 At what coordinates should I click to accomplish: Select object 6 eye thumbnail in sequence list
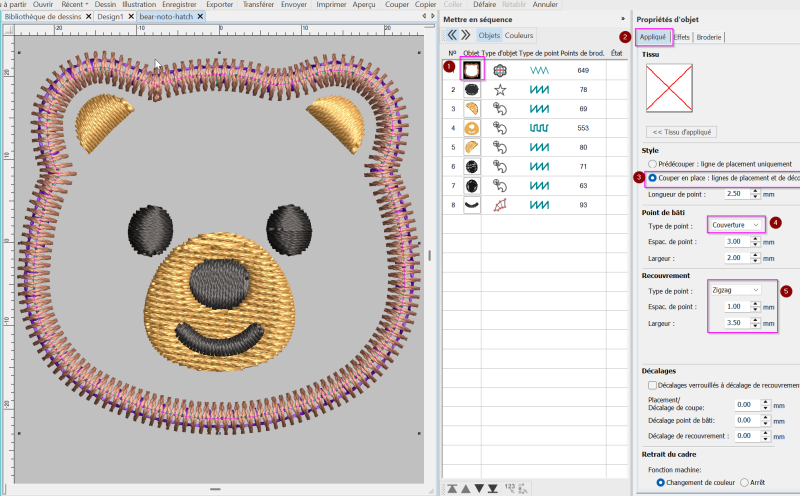472,166
